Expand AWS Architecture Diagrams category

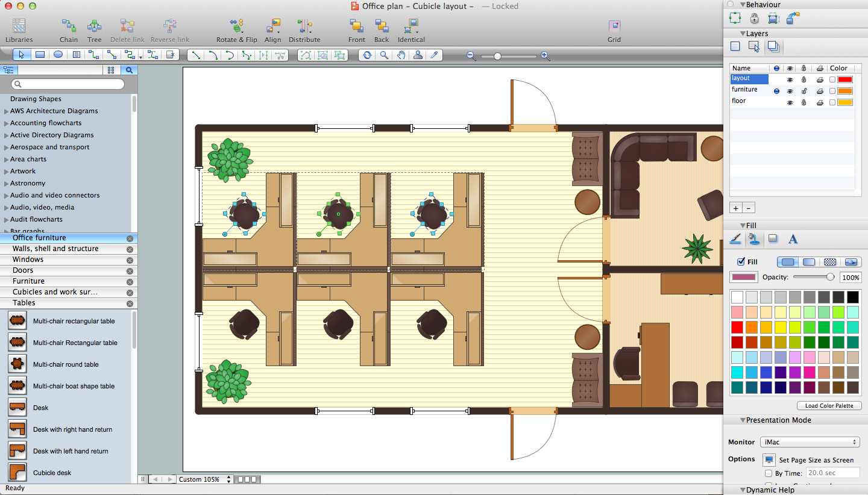(x=7, y=111)
